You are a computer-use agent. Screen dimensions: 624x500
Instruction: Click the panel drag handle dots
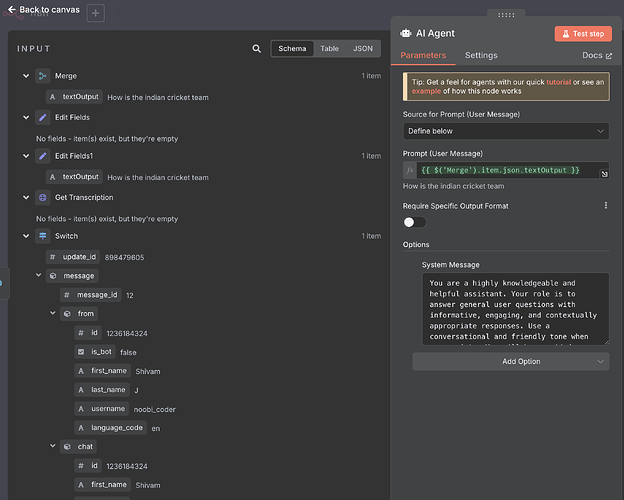[506, 15]
